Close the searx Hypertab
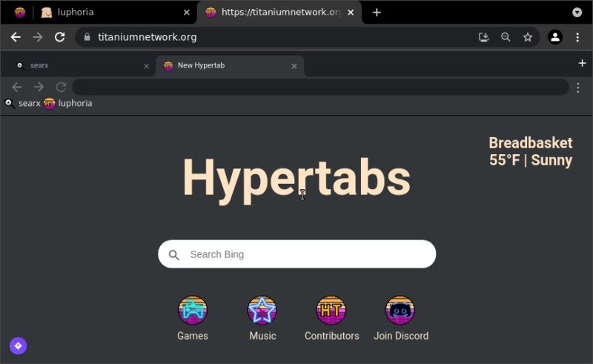This screenshot has height=364, width=593. tap(146, 66)
